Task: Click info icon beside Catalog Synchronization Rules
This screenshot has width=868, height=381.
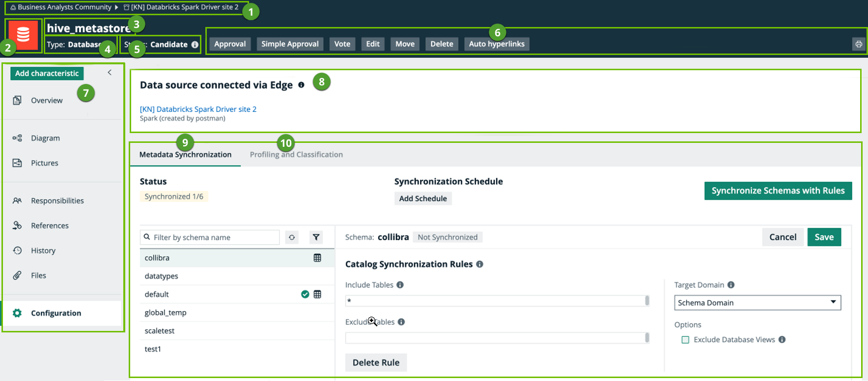Action: point(479,265)
